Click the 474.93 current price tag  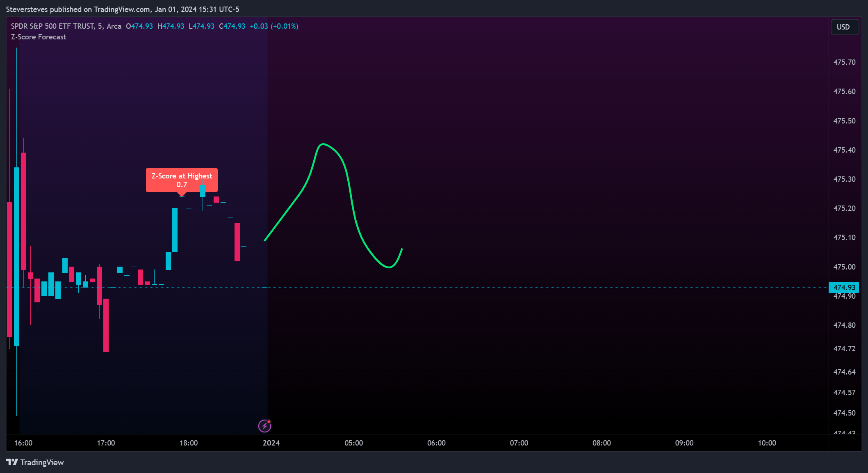(x=844, y=287)
